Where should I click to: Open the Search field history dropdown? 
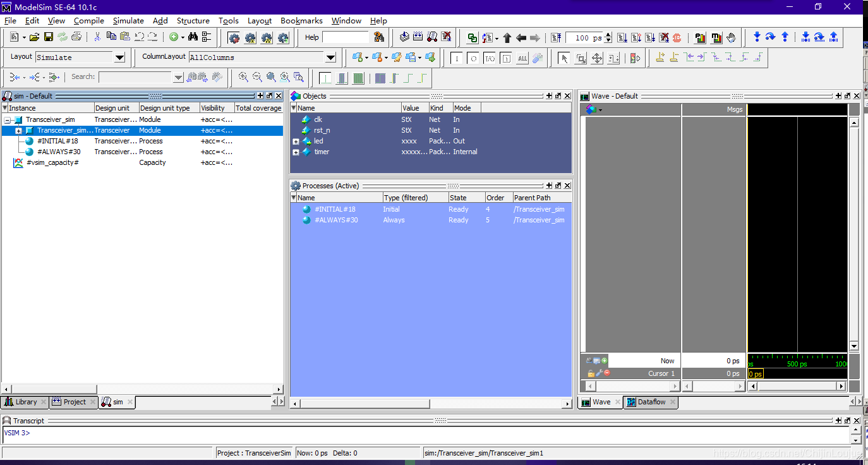pos(178,77)
